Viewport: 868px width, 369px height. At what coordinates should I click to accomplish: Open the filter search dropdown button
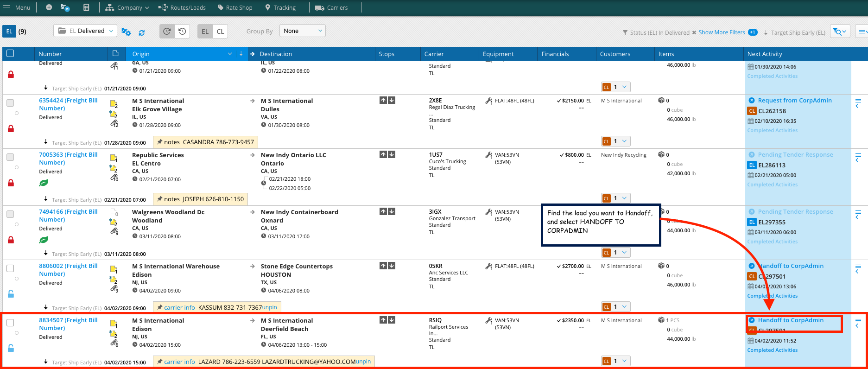840,31
